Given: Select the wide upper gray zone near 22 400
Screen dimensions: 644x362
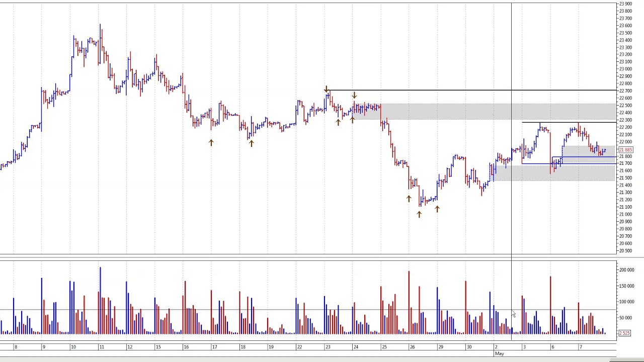Looking at the screenshot, I should [485, 112].
